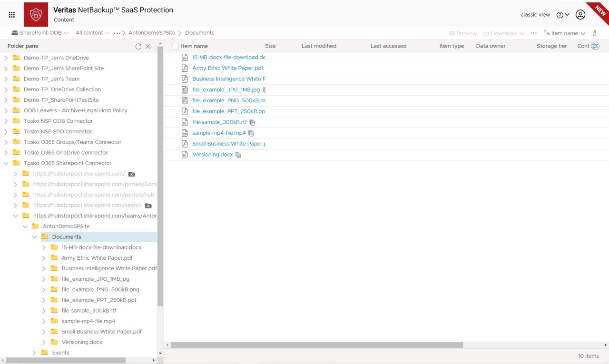Screen dimensions: 609x364
Task: Open the Item name sort dropdown
Action: [x=564, y=33]
